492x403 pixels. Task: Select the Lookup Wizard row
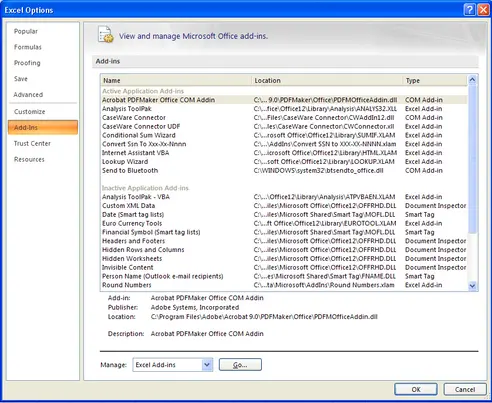click(x=284, y=162)
